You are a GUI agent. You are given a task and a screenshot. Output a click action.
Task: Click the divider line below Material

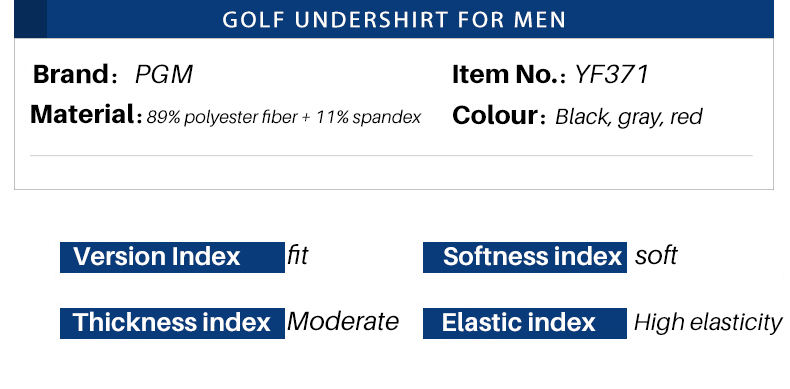pos(391,156)
